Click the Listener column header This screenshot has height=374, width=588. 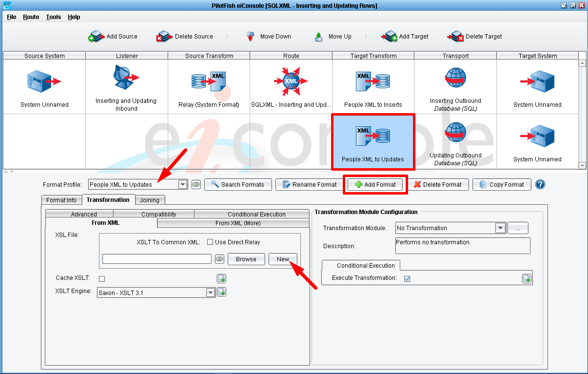click(127, 56)
